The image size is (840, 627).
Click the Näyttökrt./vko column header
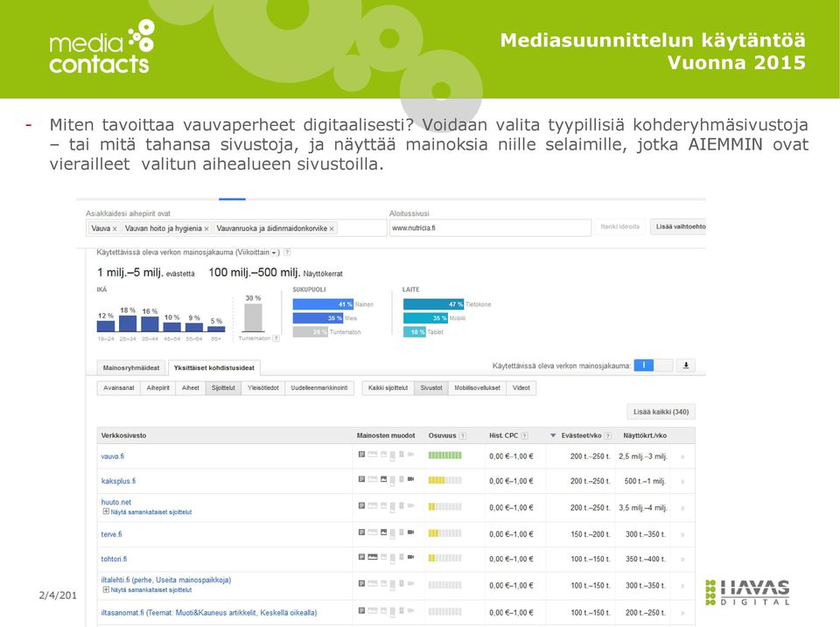click(x=645, y=435)
